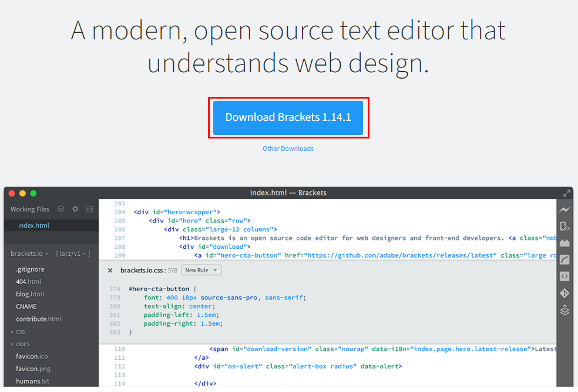Viewport: 578px width, 392px height.
Task: Open the Git diamond icon in right toolbar
Action: 564,293
